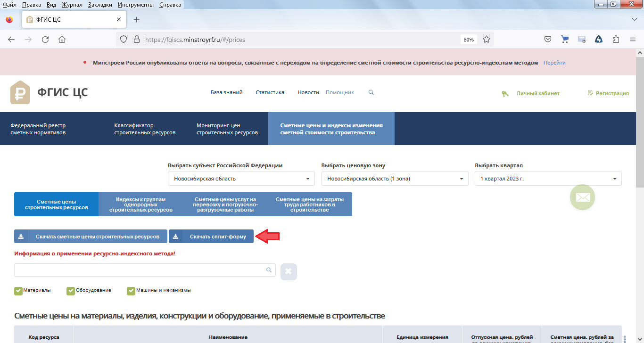The width and height of the screenshot is (644, 343).
Task: Clear search with the X button
Action: 289,272
